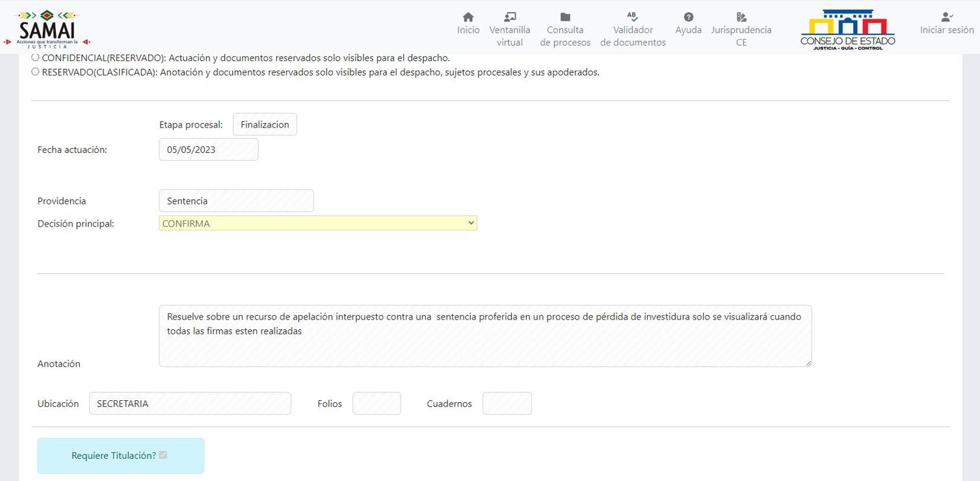The height and width of the screenshot is (481, 980).
Task: Click the Ubicación SECRETARIA field
Action: coord(190,404)
